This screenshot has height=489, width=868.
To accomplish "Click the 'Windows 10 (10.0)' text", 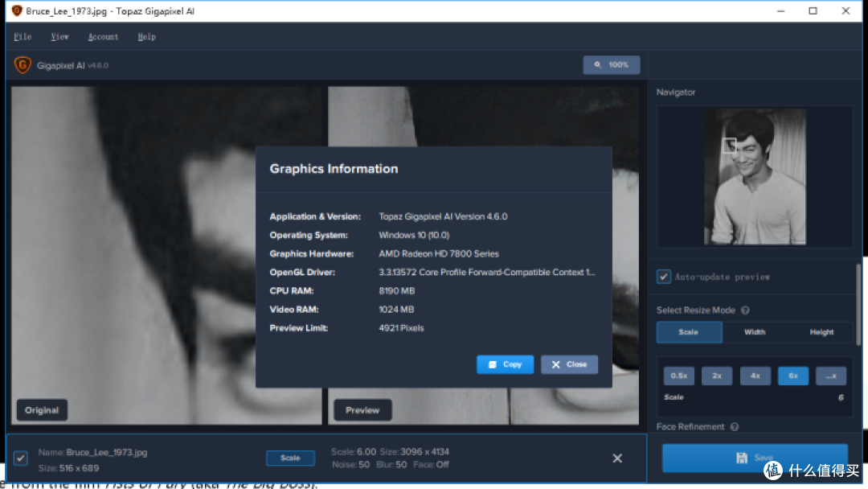I will pos(414,236).
